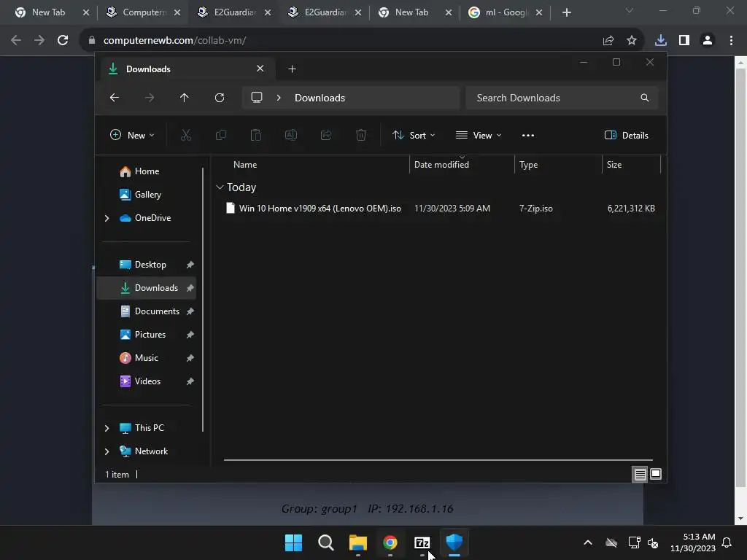Image resolution: width=747 pixels, height=560 pixels.
Task: Click the Copy icon in Explorer toolbar
Action: (220, 135)
